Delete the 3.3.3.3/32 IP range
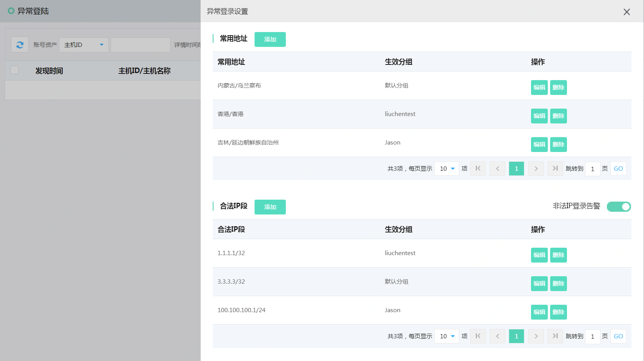The image size is (644, 361). 558,284
